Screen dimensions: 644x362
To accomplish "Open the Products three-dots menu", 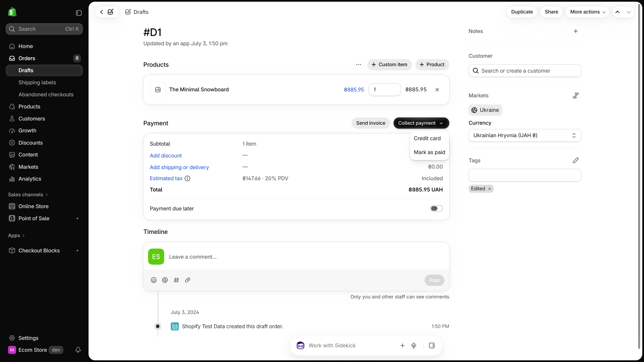I will point(358,64).
